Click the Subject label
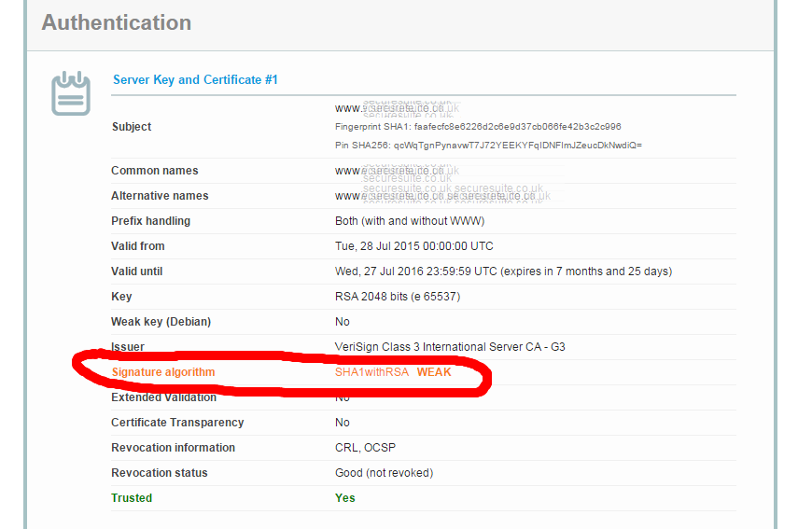The height and width of the screenshot is (529, 812). [x=132, y=127]
